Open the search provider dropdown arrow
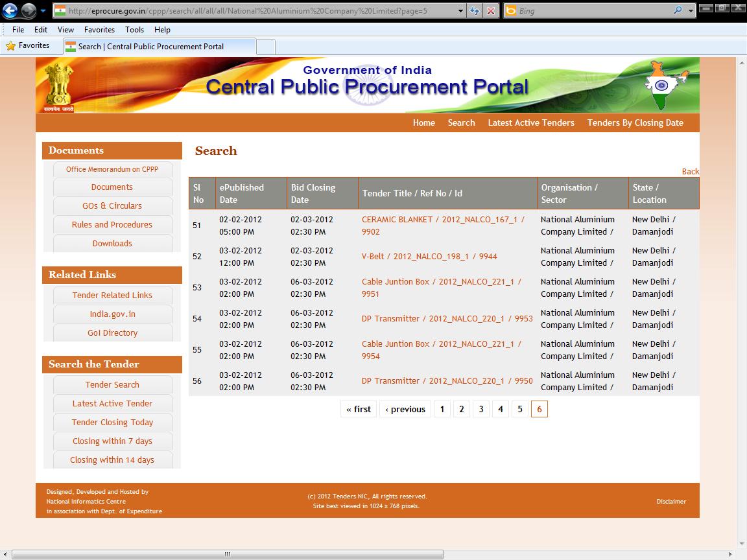This screenshot has width=747, height=560. (691, 10)
